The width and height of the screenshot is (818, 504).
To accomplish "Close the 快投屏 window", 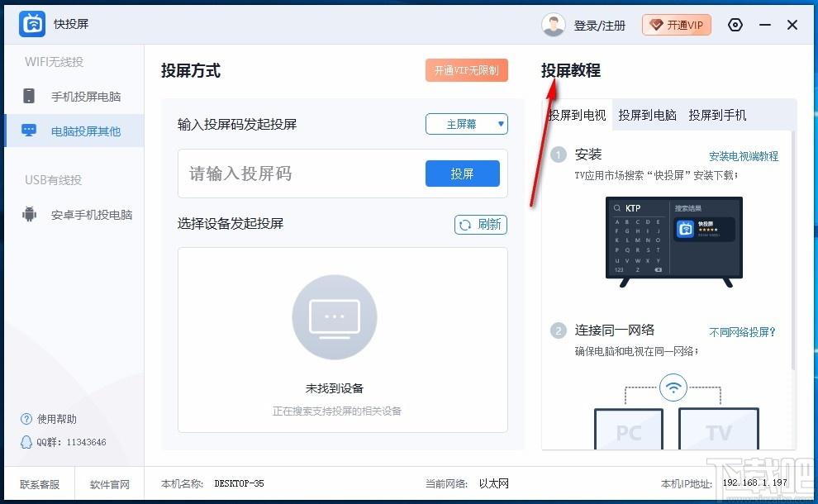I will pos(792,25).
